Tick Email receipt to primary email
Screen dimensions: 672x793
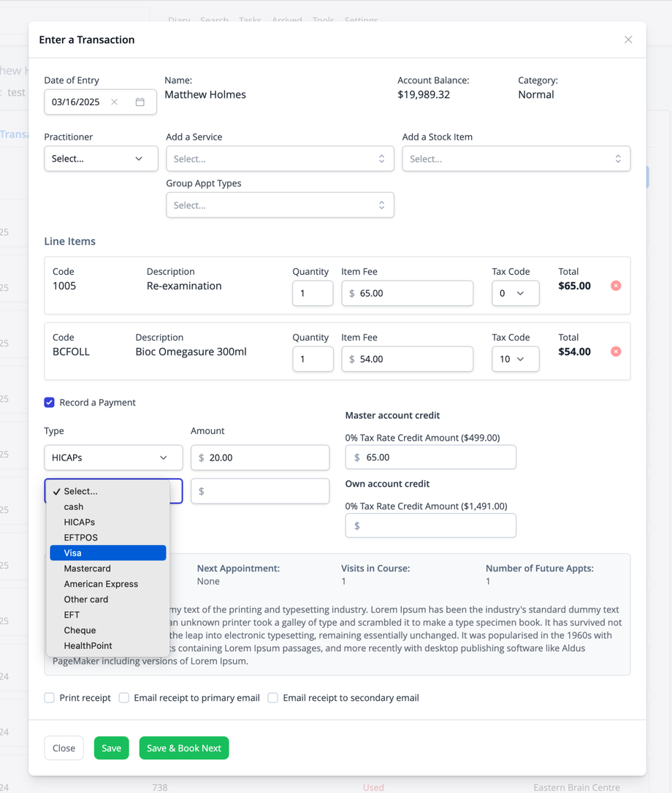(x=124, y=698)
